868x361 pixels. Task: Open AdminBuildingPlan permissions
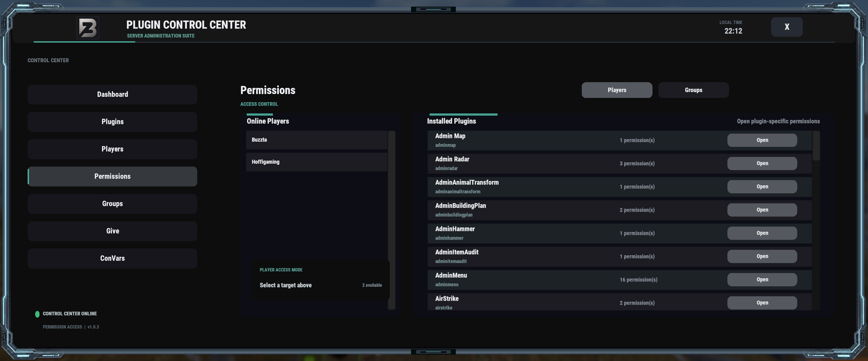pyautogui.click(x=762, y=210)
